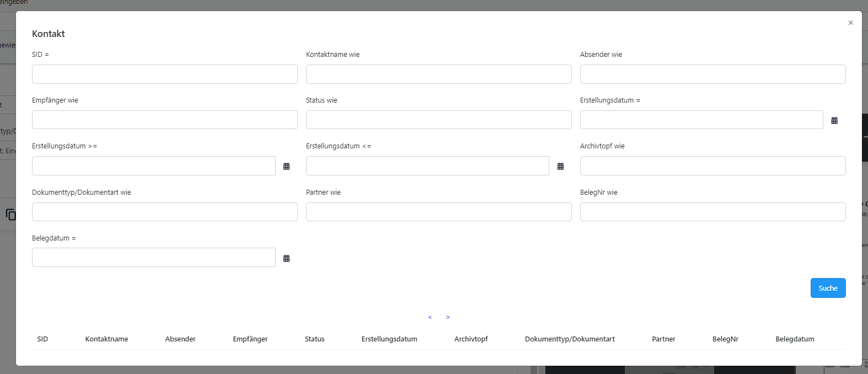This screenshot has width=868, height=374.
Task: Select the BelegNr wie text field
Action: pos(712,212)
